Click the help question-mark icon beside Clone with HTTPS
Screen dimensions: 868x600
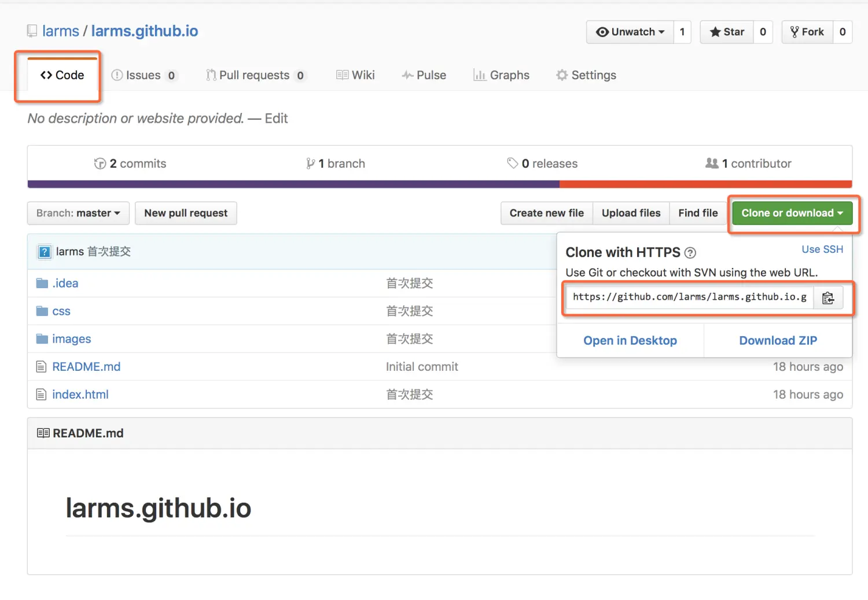(x=690, y=253)
